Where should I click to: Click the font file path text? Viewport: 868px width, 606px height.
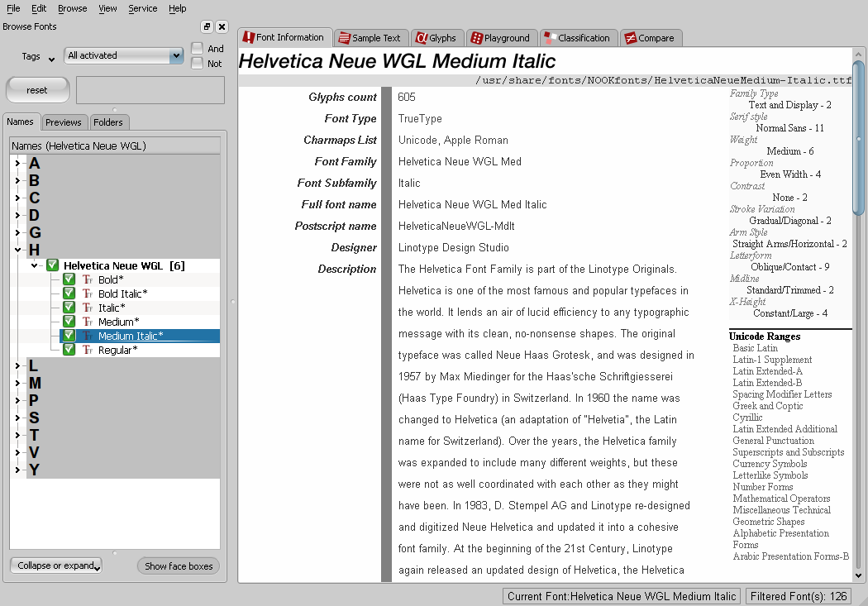click(663, 80)
